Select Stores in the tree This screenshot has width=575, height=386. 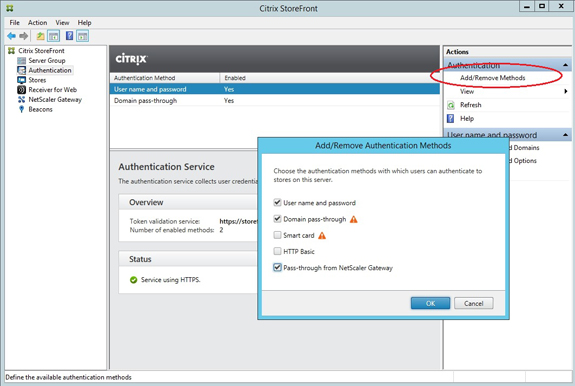pyautogui.click(x=37, y=80)
